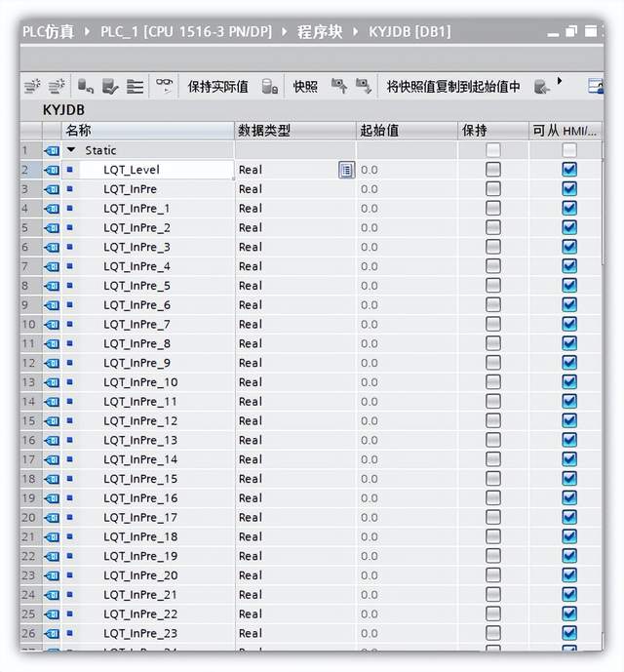Click the load start values icon
This screenshot has height=672, width=624.
(x=110, y=87)
